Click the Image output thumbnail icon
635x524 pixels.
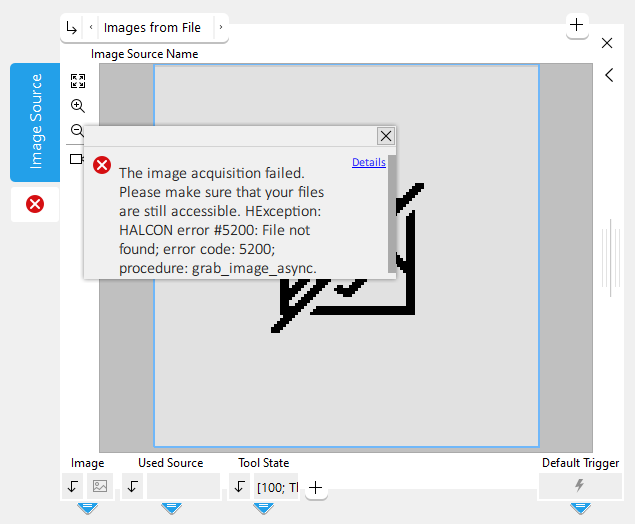100,487
